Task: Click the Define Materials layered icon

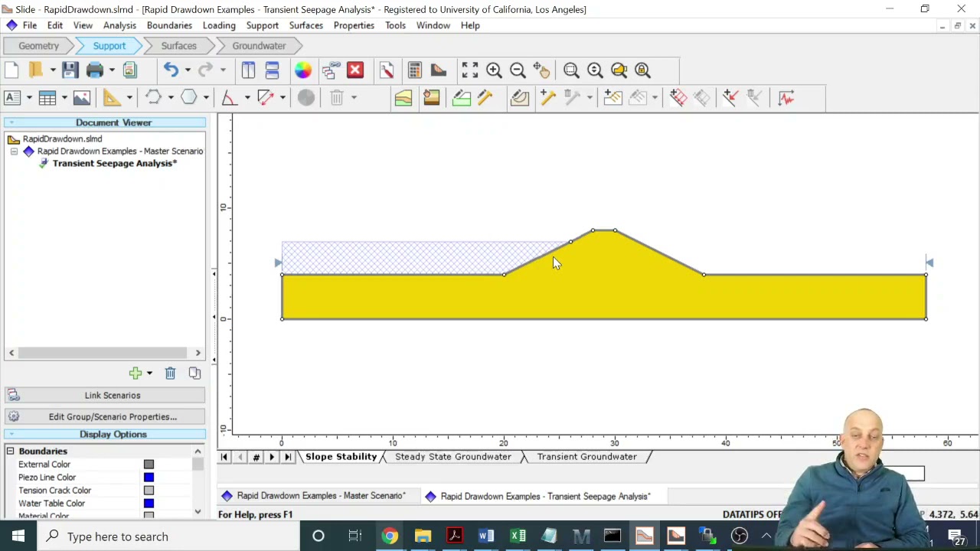Action: [x=403, y=97]
